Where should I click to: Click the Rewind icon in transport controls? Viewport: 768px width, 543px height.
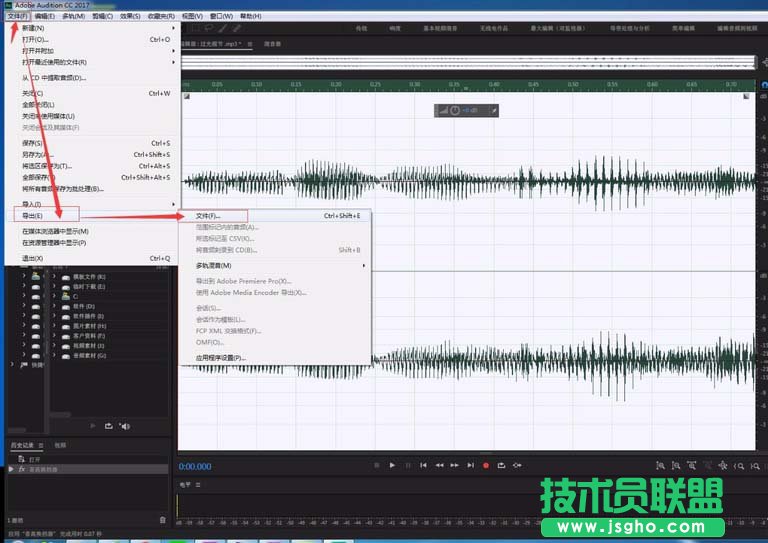tap(439, 465)
